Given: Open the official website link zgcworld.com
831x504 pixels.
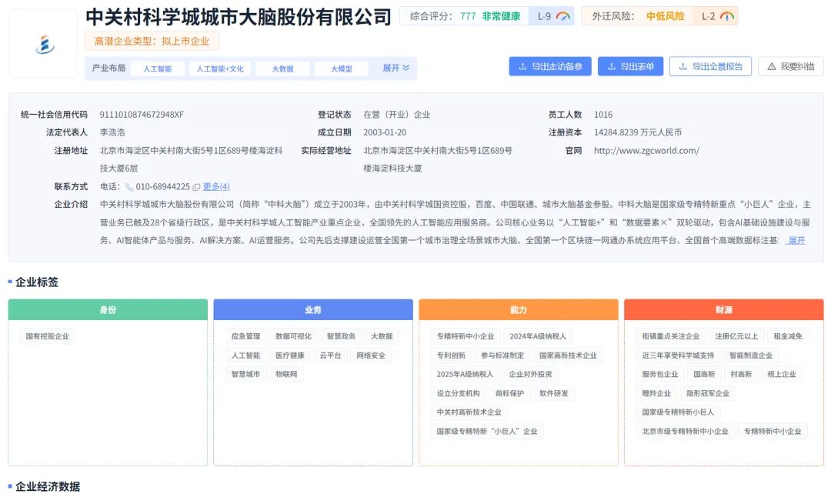Looking at the screenshot, I should (x=646, y=151).
